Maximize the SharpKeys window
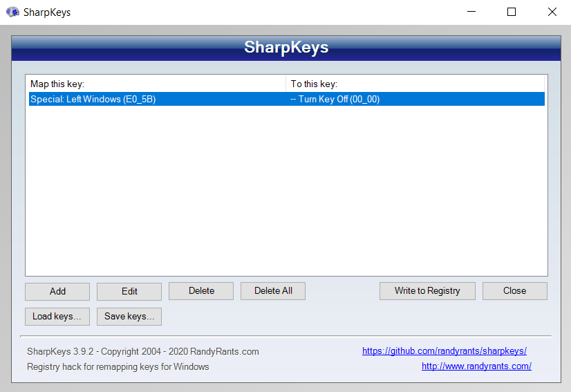The image size is (571, 392). 512,12
